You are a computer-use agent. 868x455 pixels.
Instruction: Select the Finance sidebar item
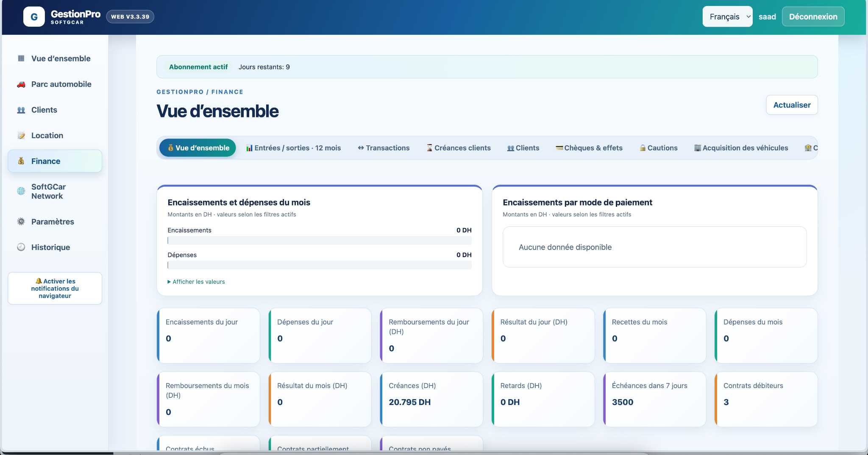(55, 161)
